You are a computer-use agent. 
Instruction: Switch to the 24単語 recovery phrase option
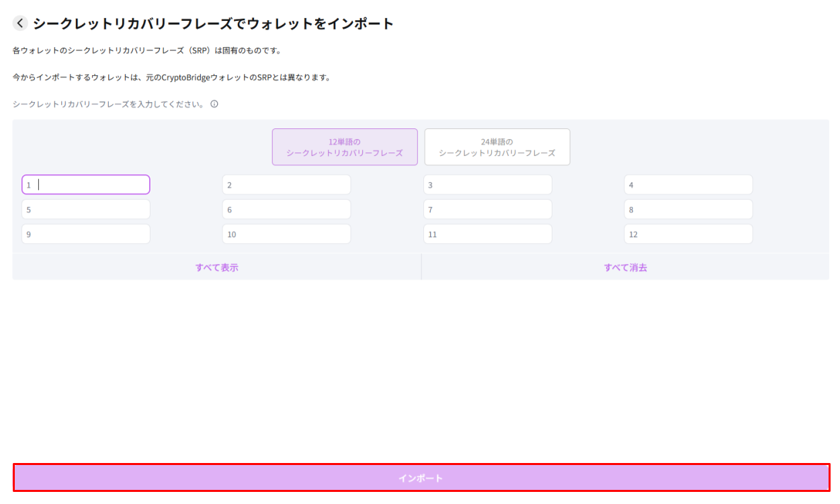click(x=497, y=147)
